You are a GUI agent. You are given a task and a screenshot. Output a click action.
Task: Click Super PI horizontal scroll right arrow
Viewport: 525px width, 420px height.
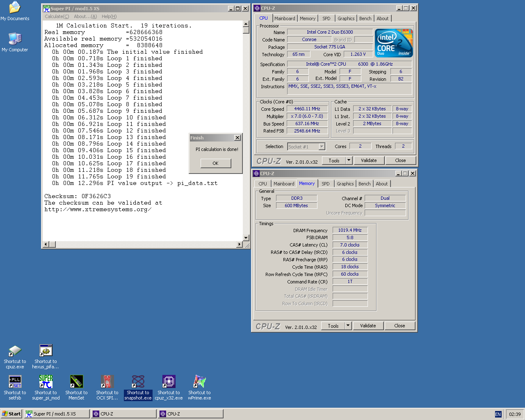[240, 244]
